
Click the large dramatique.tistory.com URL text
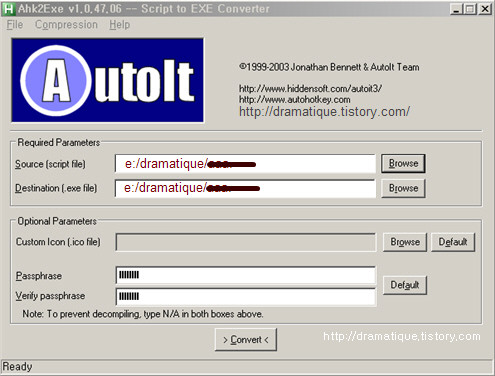tap(324, 112)
